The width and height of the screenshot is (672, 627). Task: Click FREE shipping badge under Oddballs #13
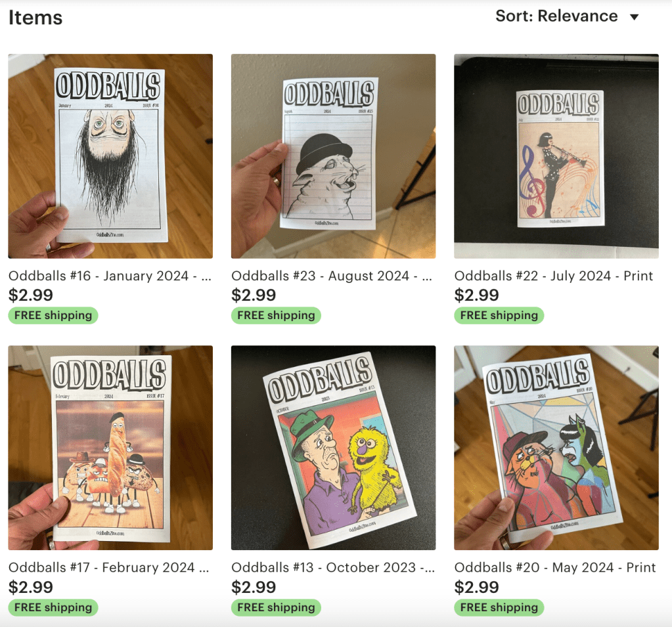point(276,607)
